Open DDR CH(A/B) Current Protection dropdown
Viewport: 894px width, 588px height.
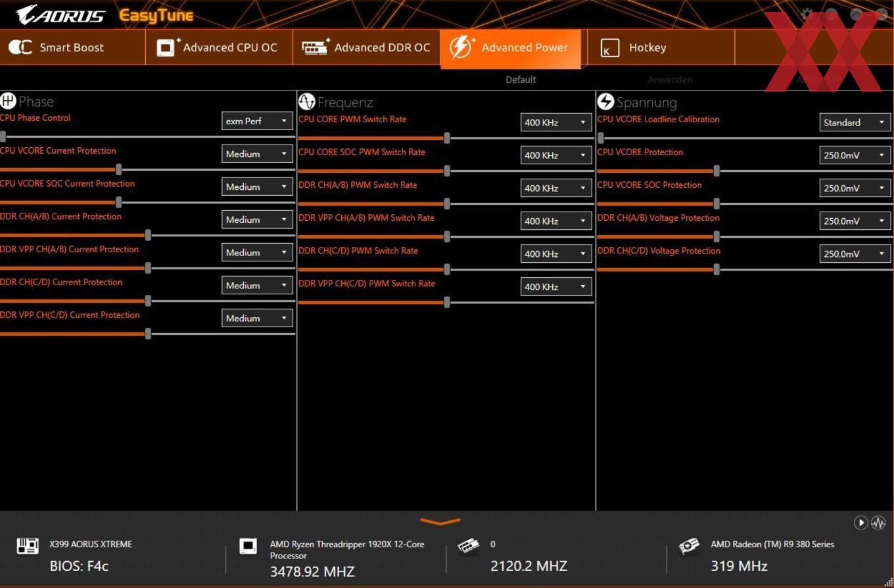pyautogui.click(x=257, y=219)
